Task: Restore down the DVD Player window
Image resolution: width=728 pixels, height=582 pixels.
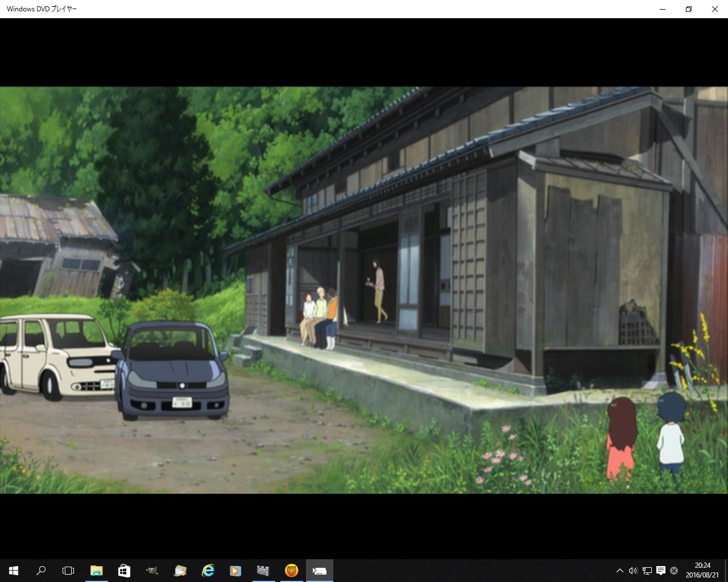Action: (x=689, y=9)
